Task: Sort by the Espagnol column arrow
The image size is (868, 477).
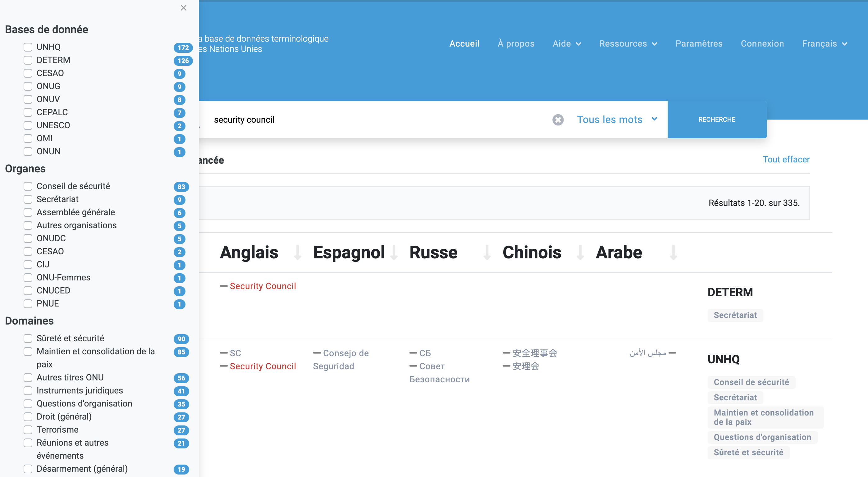Action: point(394,253)
